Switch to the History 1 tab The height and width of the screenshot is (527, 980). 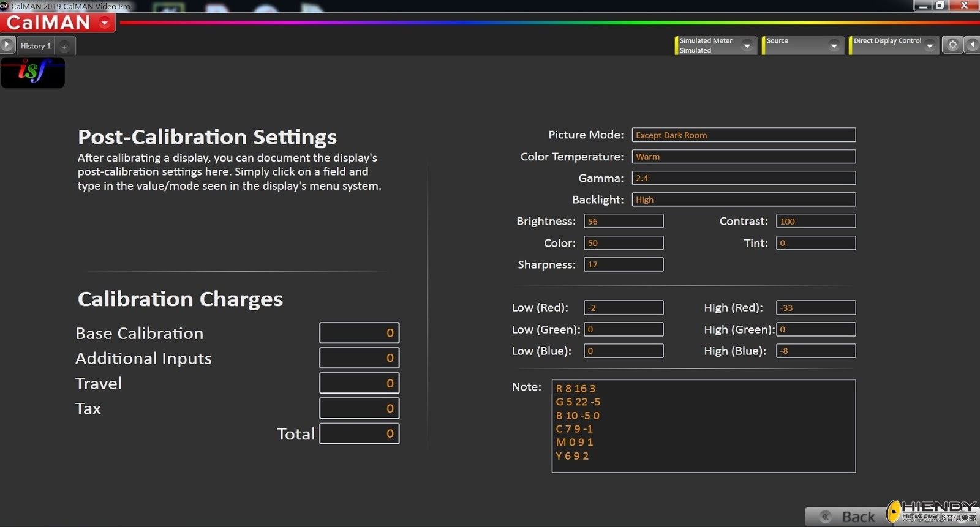click(x=36, y=46)
